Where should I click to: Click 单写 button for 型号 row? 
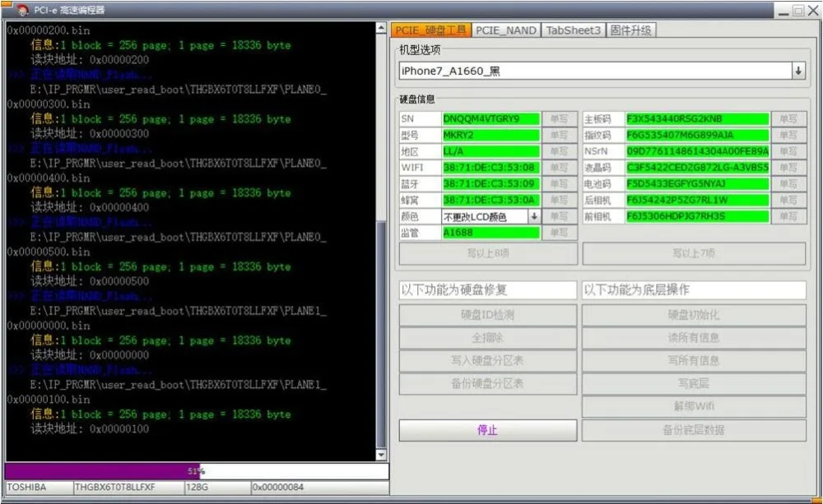(560, 135)
